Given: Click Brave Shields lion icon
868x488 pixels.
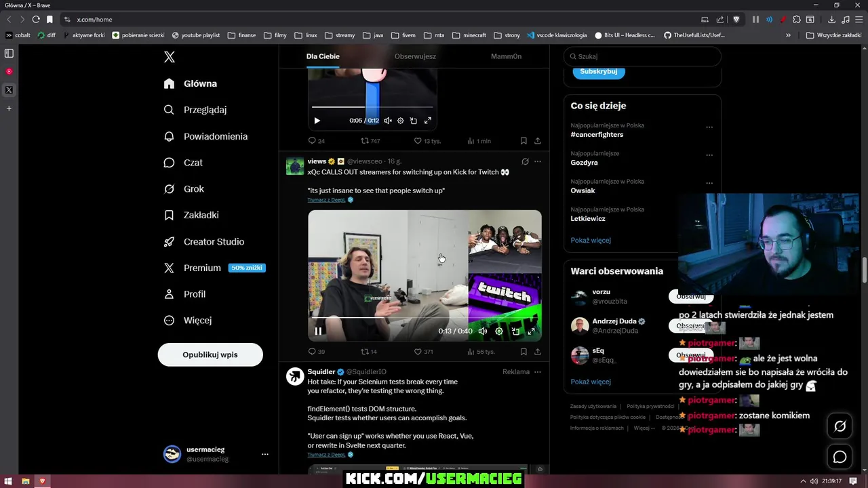Looking at the screenshot, I should (736, 19).
